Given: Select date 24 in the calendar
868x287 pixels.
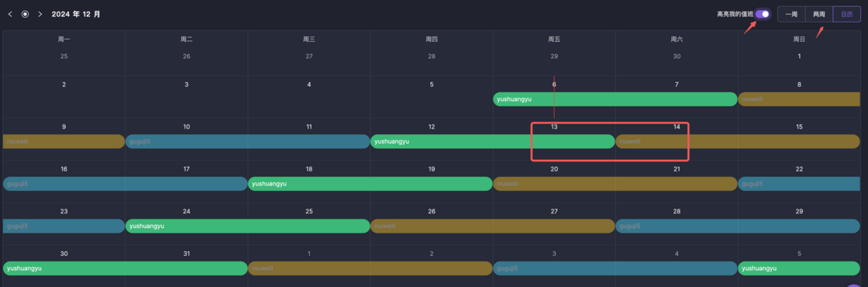Looking at the screenshot, I should 187,211.
